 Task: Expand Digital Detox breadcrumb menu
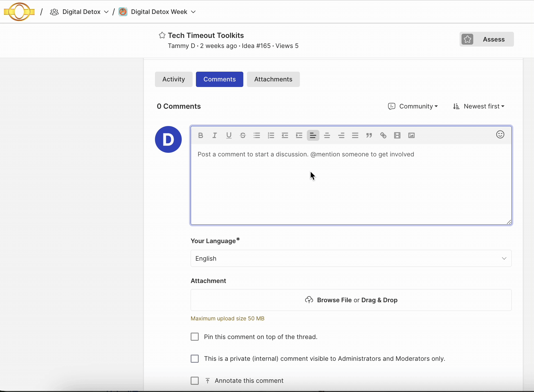[106, 12]
